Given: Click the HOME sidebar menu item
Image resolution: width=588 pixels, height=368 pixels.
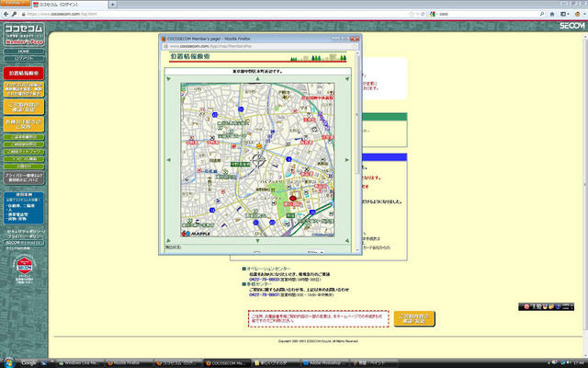Looking at the screenshot, I should point(23,51).
